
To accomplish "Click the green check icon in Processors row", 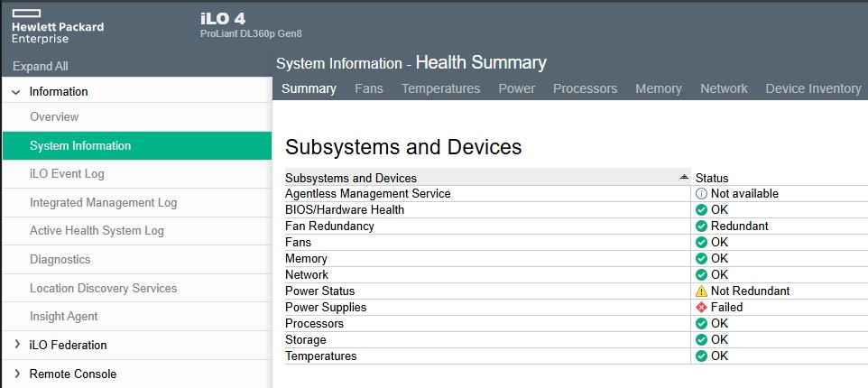I will [701, 323].
